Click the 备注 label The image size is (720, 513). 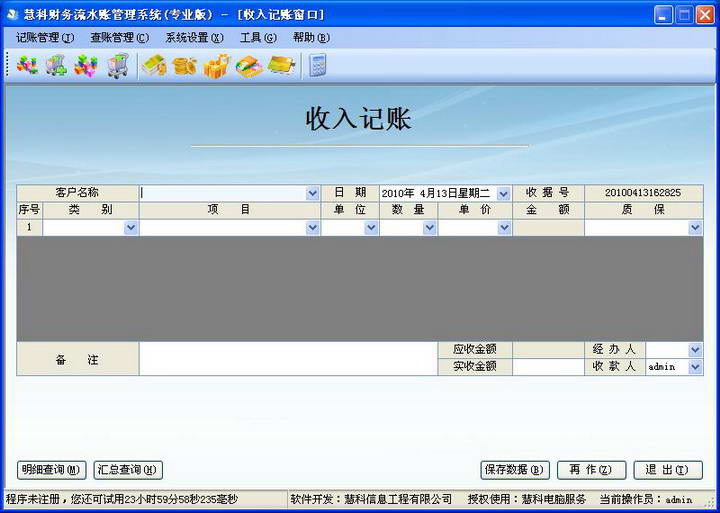pos(77,360)
